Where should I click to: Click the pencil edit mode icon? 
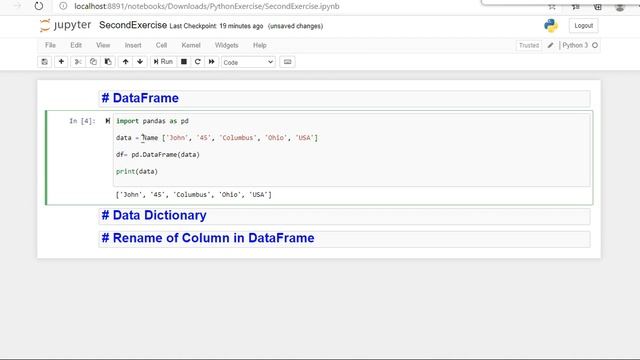(x=550, y=45)
